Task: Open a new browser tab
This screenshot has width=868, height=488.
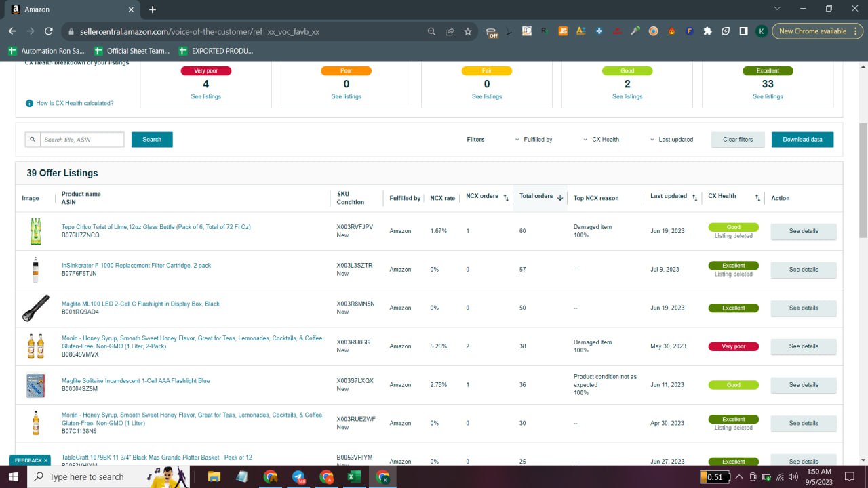Action: (x=153, y=9)
